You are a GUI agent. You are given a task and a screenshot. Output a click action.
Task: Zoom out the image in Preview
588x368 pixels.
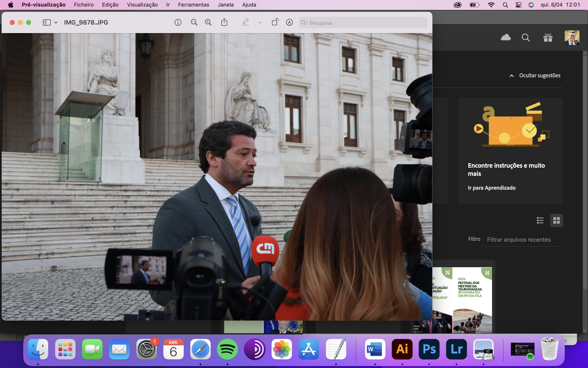(194, 23)
